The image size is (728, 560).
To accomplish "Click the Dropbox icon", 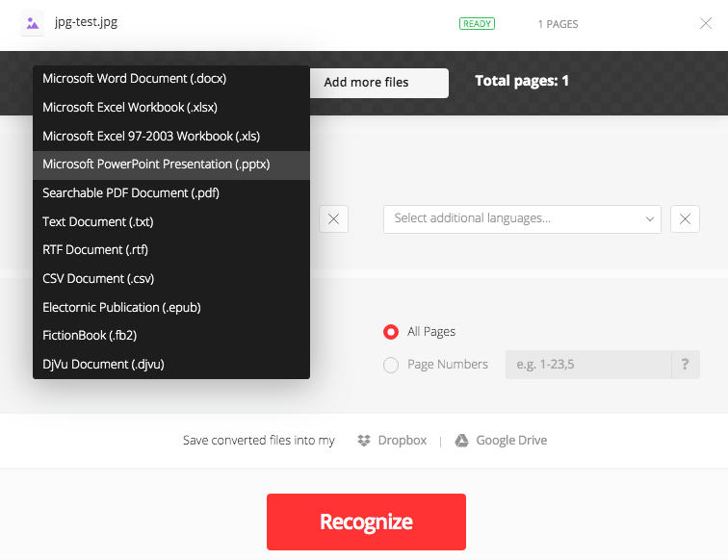I will (364, 441).
